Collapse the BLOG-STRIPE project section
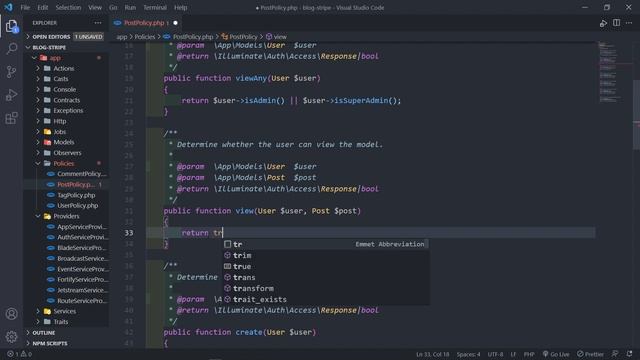 pyautogui.click(x=65, y=47)
